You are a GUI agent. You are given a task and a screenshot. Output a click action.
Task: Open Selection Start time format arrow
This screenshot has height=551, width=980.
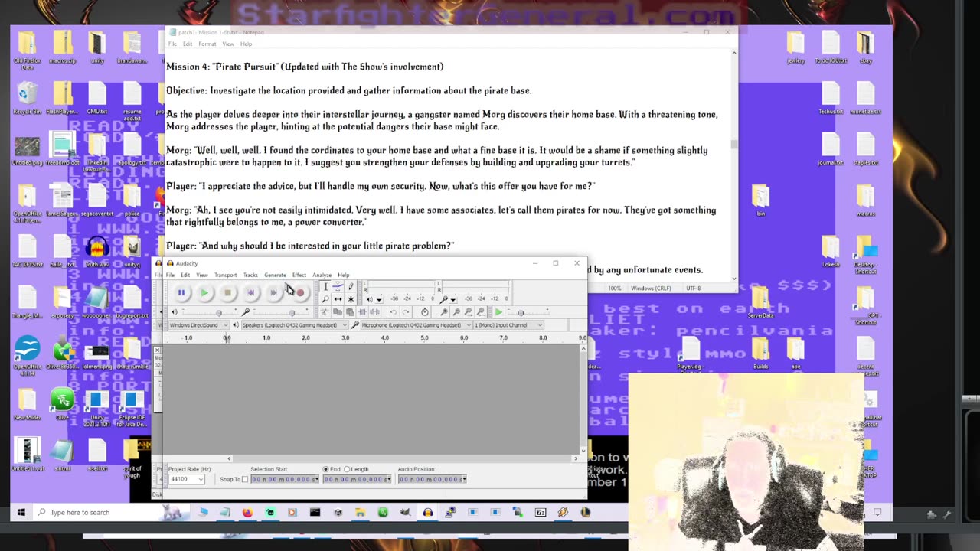click(x=317, y=479)
